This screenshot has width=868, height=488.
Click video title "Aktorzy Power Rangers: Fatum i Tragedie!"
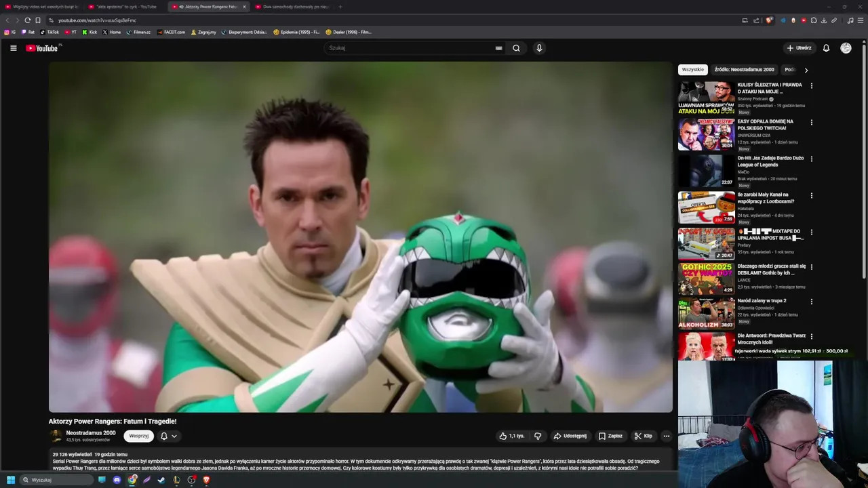pos(113,422)
